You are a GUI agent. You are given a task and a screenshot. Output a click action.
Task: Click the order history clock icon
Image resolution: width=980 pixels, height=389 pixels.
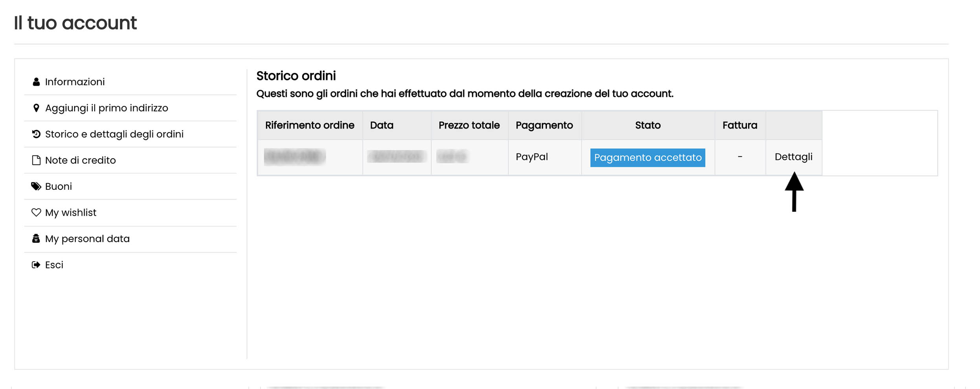coord(36,134)
